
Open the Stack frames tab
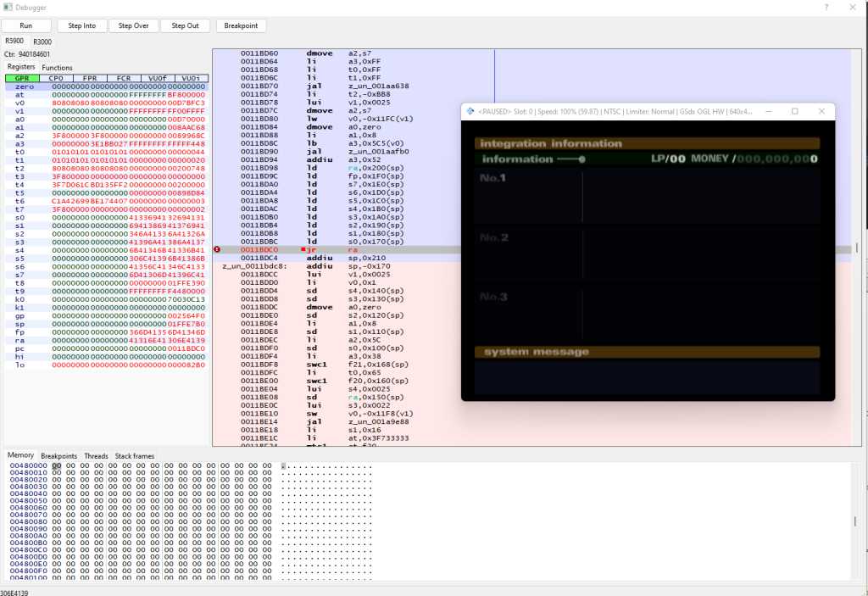pyautogui.click(x=135, y=456)
